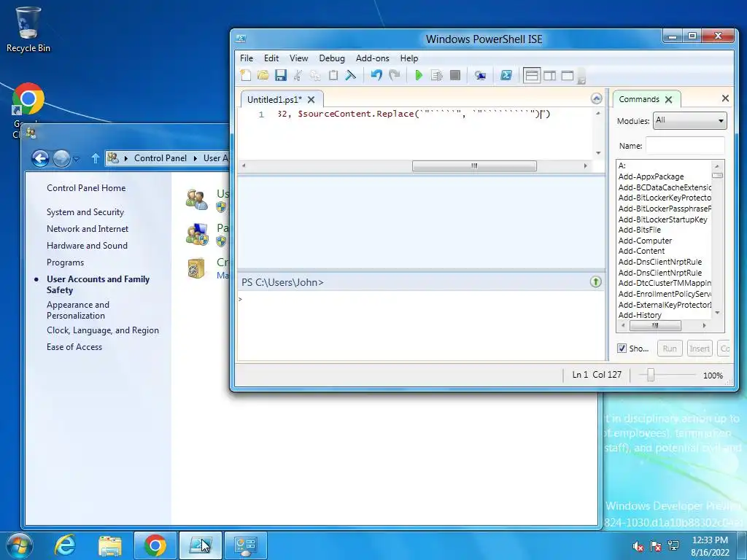Viewport: 747px width, 560px height.
Task: Open the File menu
Action: click(247, 58)
